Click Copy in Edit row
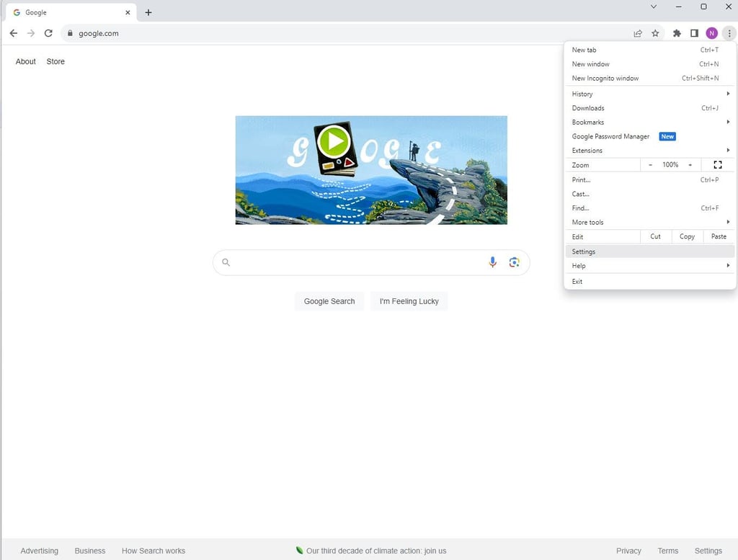This screenshot has width=738, height=560. (687, 236)
